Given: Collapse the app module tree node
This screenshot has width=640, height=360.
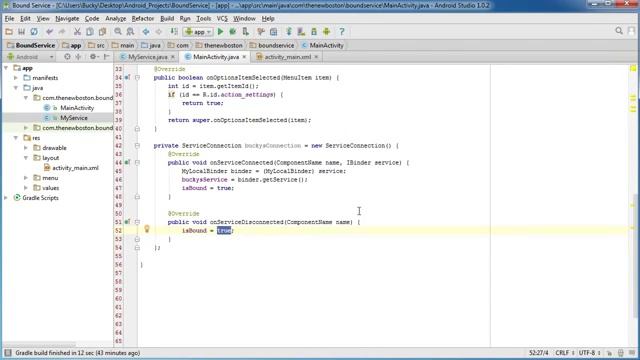Looking at the screenshot, I should pyautogui.click(x=6, y=68).
